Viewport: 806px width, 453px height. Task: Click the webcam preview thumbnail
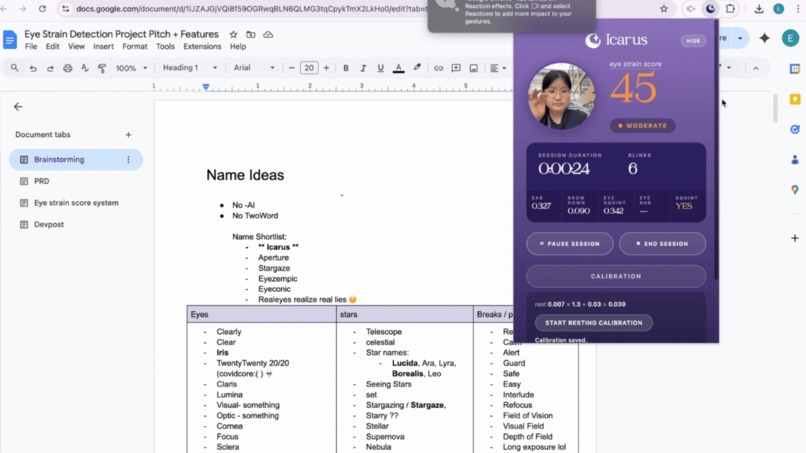coord(561,96)
